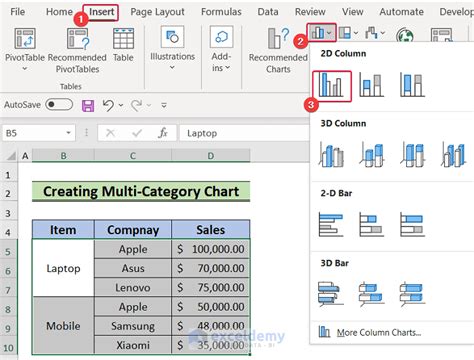The height and width of the screenshot is (360, 474).
Task: Select the 2D 100% Stacked Column chart
Action: click(x=412, y=85)
